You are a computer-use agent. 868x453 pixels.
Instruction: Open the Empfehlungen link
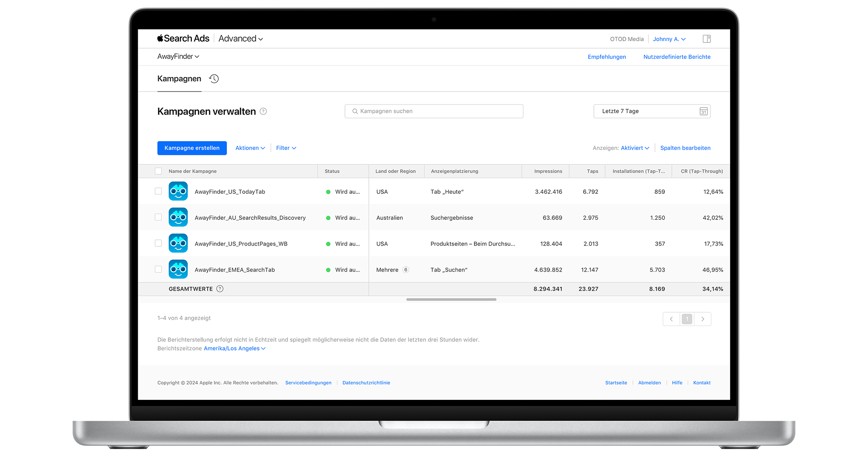click(x=607, y=57)
